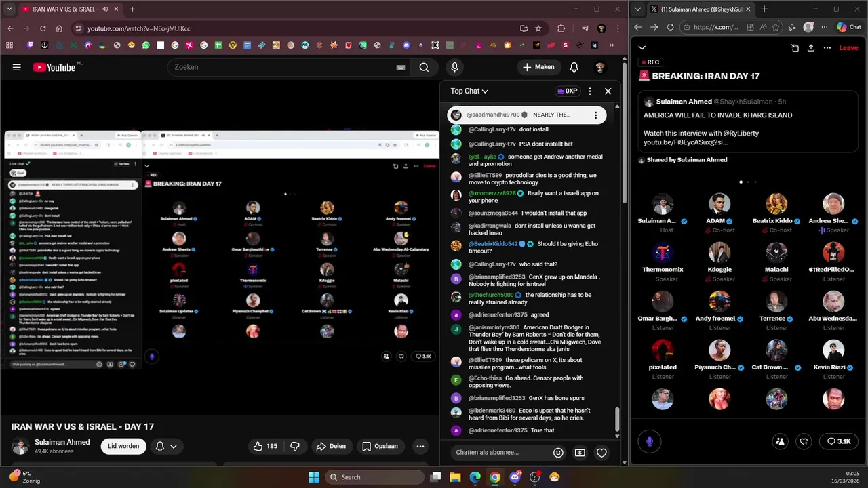
Task: Click Leave in X Space
Action: 848,48
